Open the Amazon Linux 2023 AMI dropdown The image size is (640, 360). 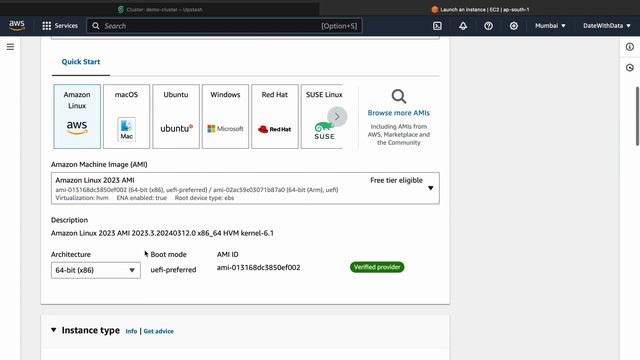pos(245,188)
